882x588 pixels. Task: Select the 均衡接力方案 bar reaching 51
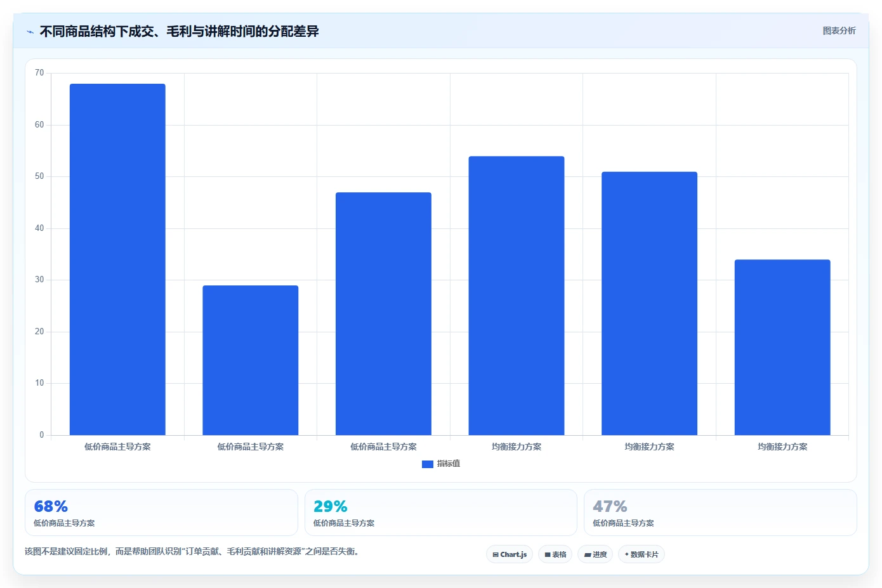[649, 303]
